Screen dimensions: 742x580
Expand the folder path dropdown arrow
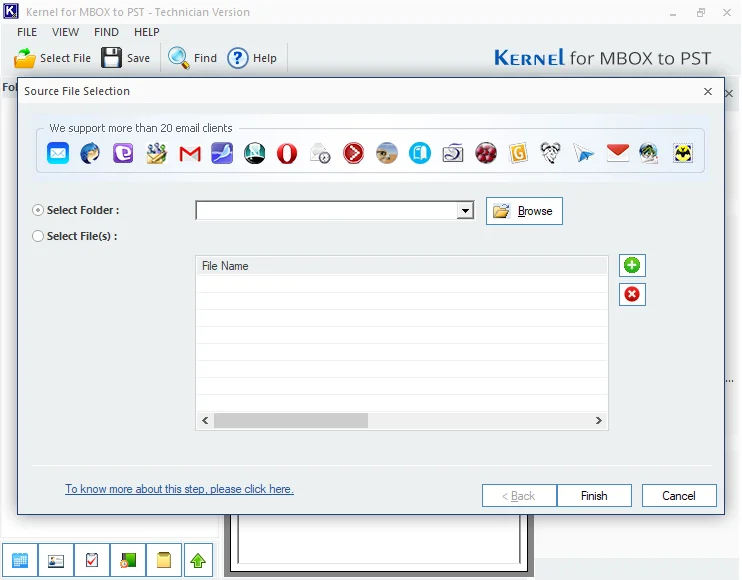[x=465, y=211]
